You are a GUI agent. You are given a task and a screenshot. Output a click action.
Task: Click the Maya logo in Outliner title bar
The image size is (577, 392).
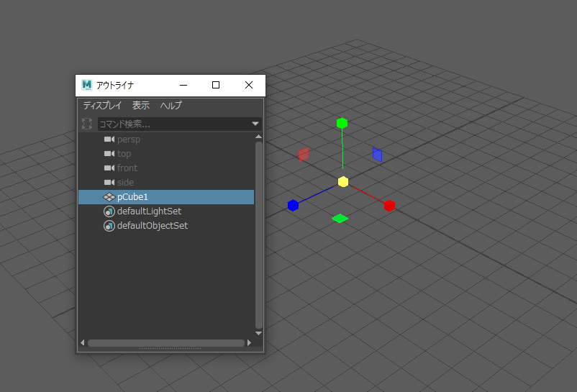(x=87, y=86)
